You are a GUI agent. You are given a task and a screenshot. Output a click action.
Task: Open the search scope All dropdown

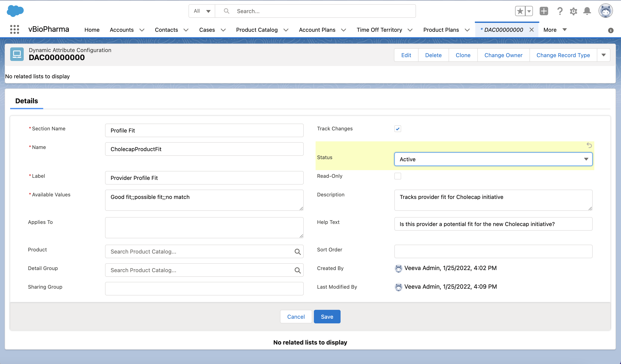point(202,11)
